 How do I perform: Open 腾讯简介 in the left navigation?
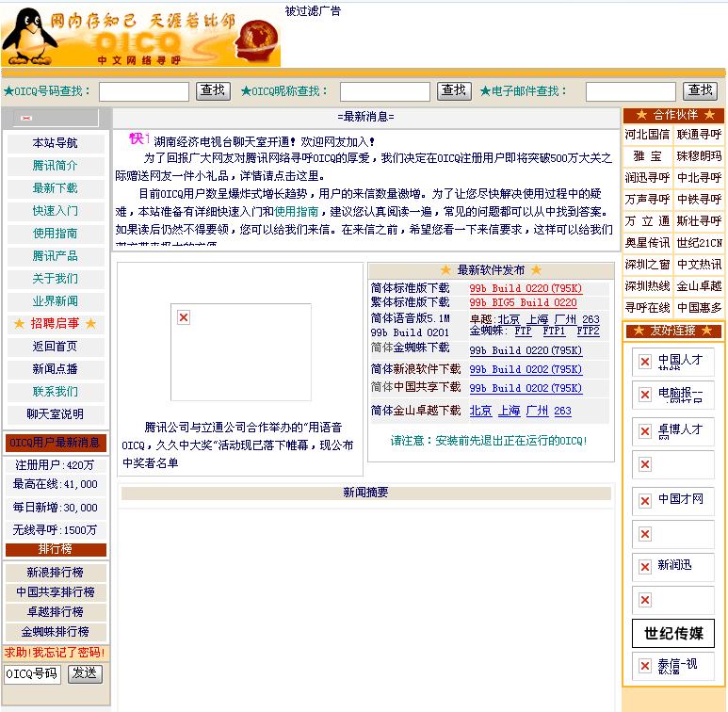[56, 166]
